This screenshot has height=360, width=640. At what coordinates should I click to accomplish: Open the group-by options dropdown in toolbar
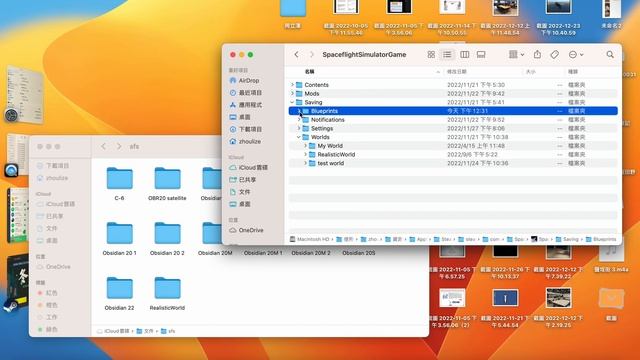(x=516, y=55)
